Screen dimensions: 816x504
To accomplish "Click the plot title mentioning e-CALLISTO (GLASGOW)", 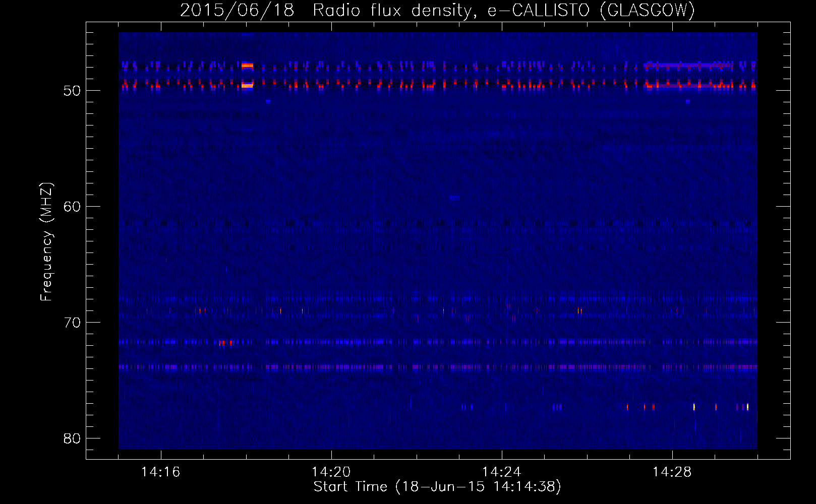I will (437, 10).
